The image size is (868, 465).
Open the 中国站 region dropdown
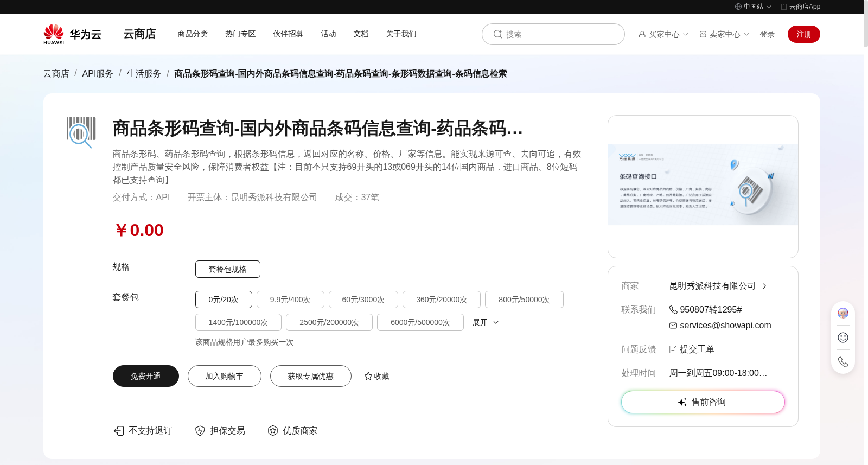coord(753,7)
